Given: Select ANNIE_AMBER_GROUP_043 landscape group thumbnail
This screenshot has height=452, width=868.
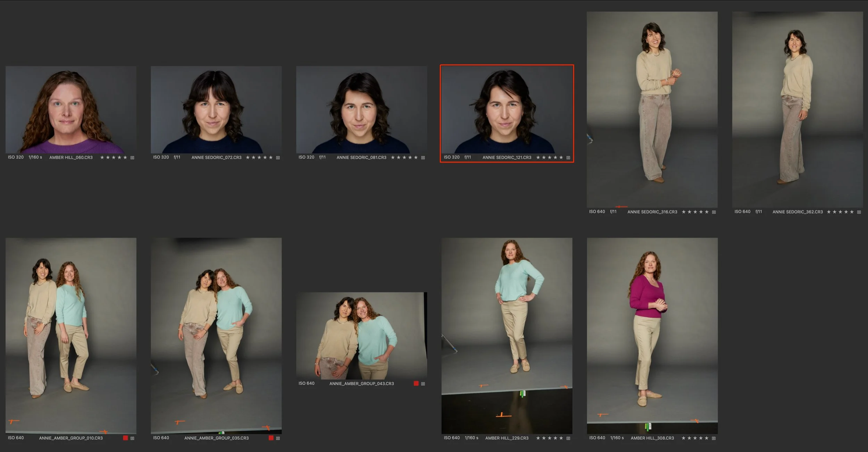Looking at the screenshot, I should [x=361, y=336].
